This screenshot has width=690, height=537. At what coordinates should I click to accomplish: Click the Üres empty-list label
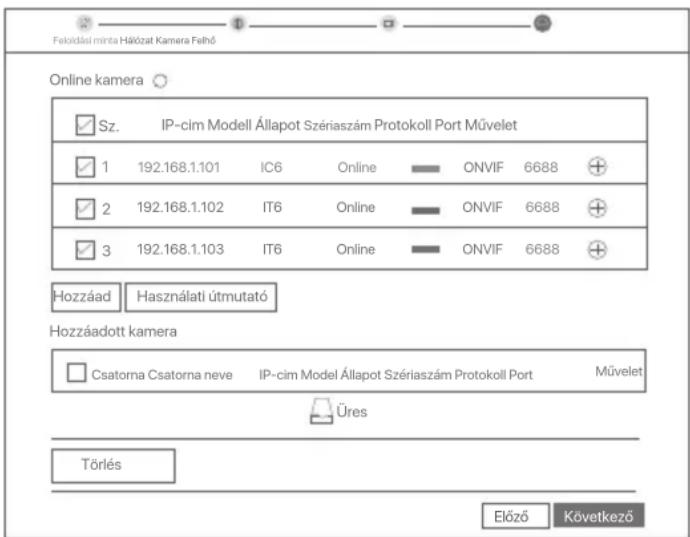351,412
